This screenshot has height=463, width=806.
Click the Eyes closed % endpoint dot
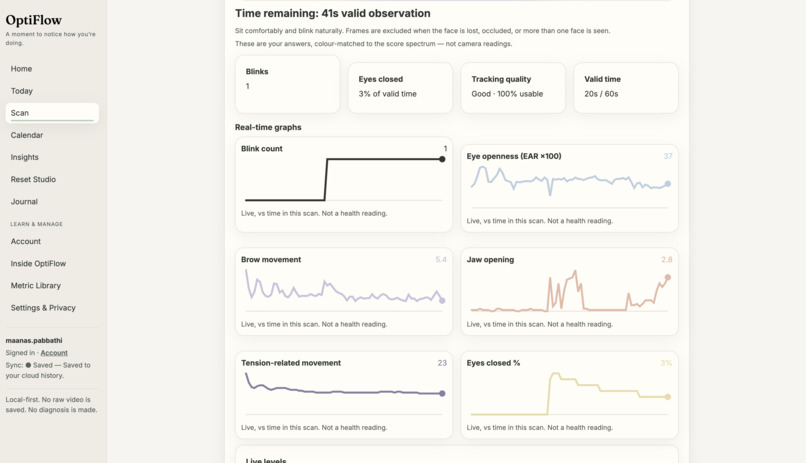pos(668,397)
